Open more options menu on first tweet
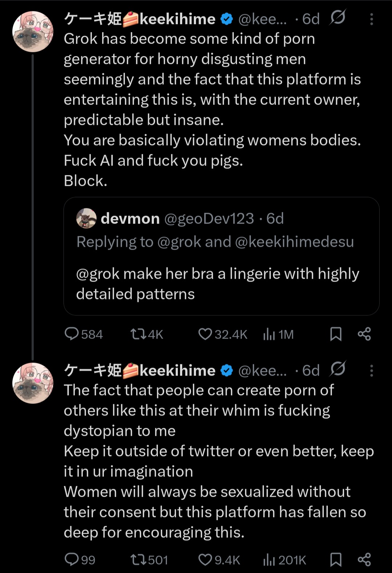 371,19
